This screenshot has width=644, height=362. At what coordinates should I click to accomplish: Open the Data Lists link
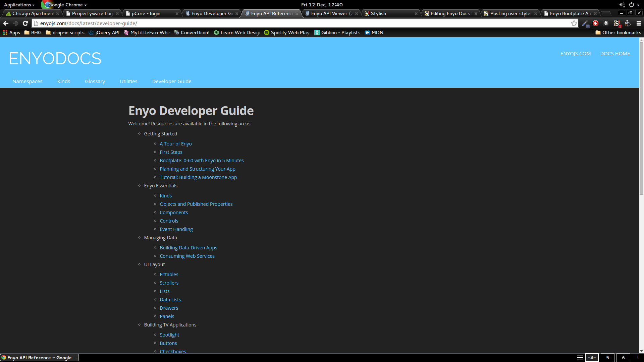pos(170,300)
